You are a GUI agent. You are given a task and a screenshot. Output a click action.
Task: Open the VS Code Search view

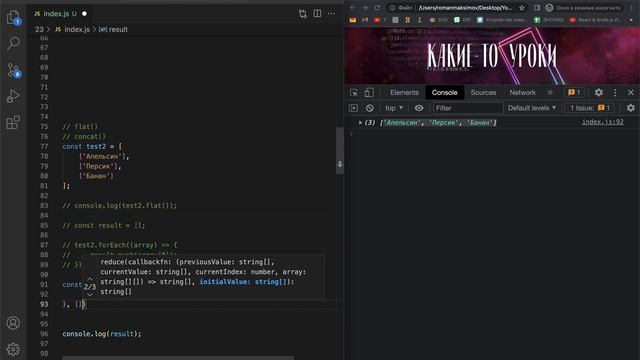coord(13,43)
